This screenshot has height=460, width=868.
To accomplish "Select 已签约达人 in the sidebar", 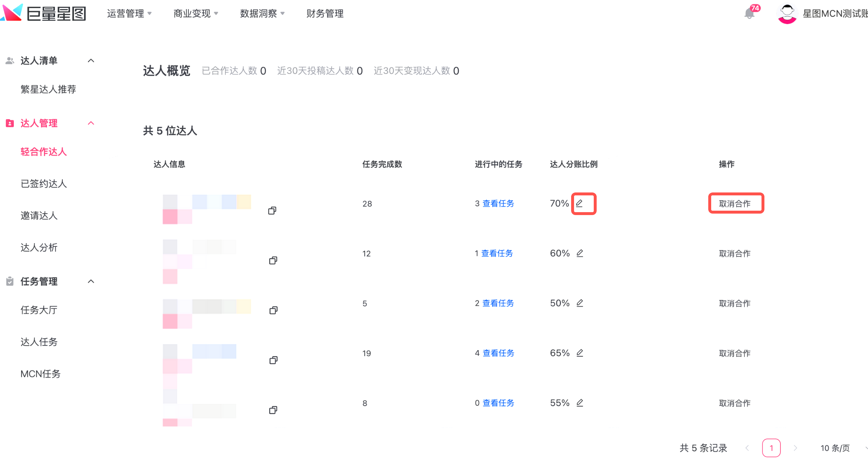I will (x=44, y=184).
